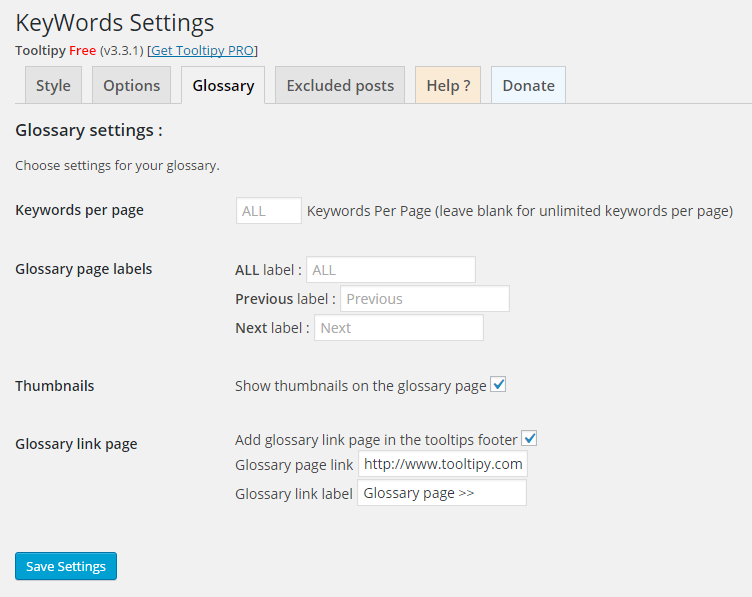Follow the Get Tooltipy PRO link
Screen dimensions: 752x597
[202, 50]
